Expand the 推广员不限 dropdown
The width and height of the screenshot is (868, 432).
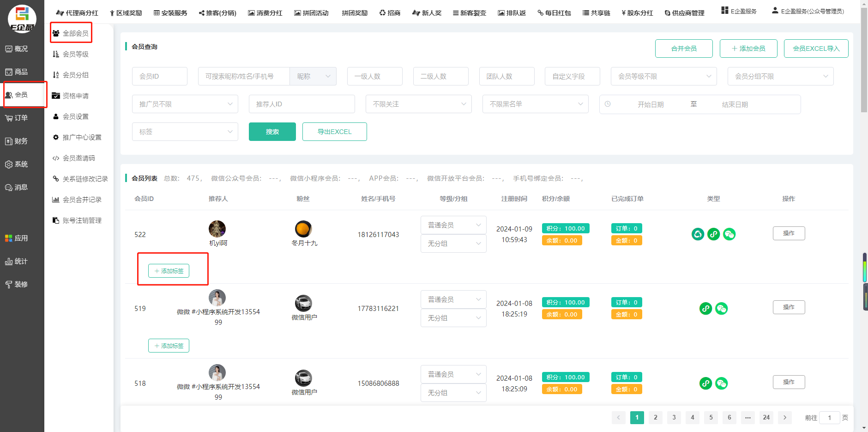pyautogui.click(x=185, y=104)
